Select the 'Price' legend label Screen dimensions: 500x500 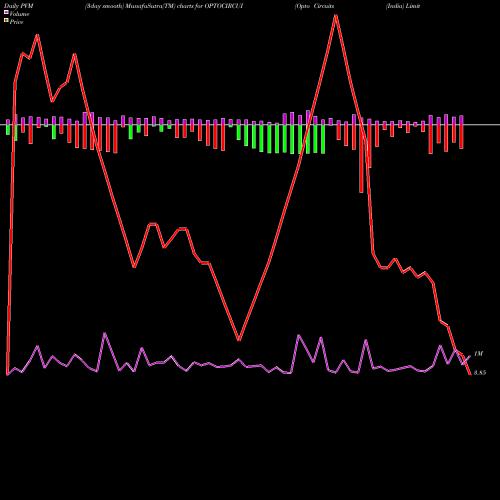16,22
